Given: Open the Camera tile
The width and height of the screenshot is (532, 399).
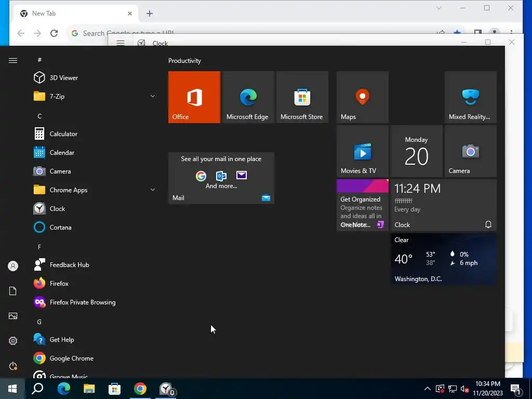Looking at the screenshot, I should point(471,151).
